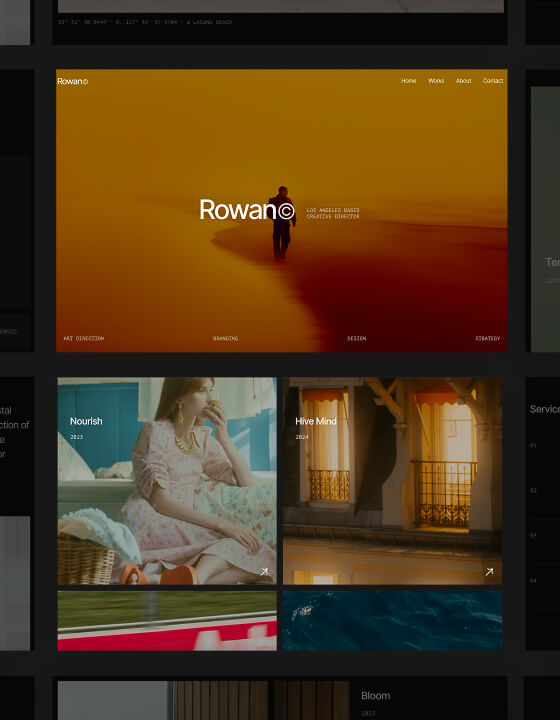Screen dimensions: 560x720
Task: Click the Branding label in the hero footer
Action: 225,338
